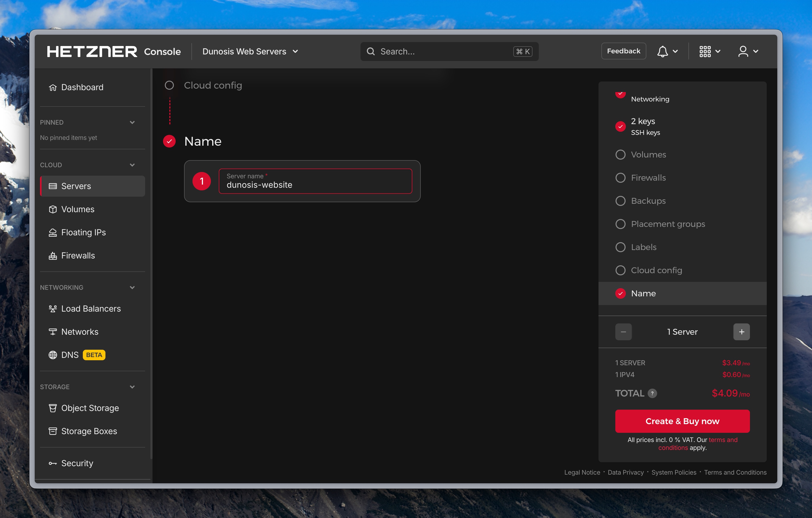Open Object Storage in the sidebar
The image size is (812, 518).
[x=90, y=408]
